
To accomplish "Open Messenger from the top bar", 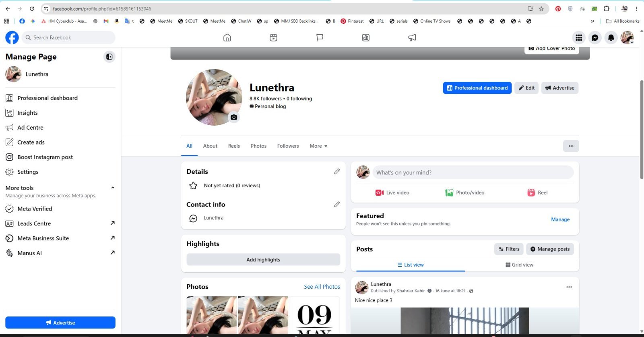I will pos(595,37).
